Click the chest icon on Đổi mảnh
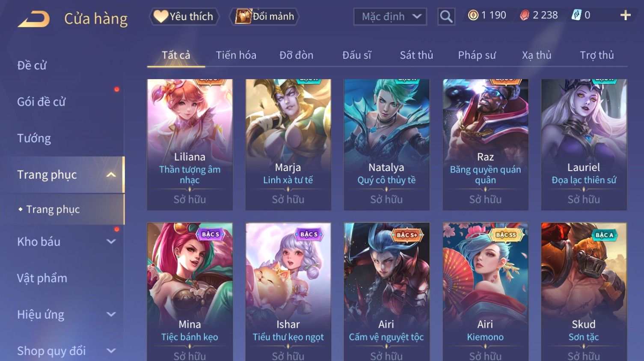 [243, 16]
